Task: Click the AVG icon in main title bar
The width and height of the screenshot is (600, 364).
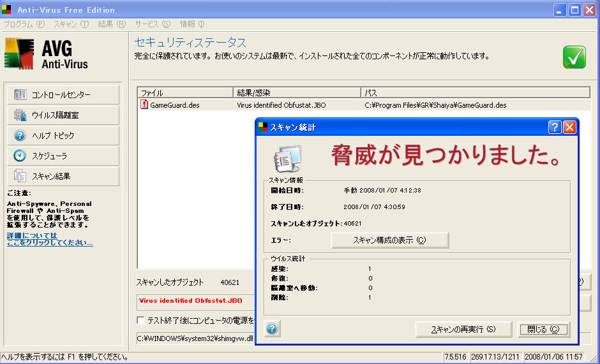Action: pyautogui.click(x=6, y=10)
